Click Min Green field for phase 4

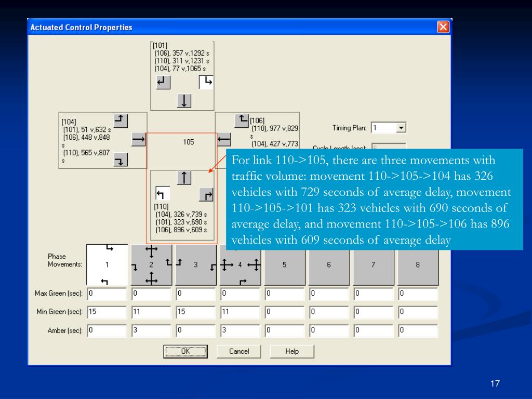pos(240,312)
